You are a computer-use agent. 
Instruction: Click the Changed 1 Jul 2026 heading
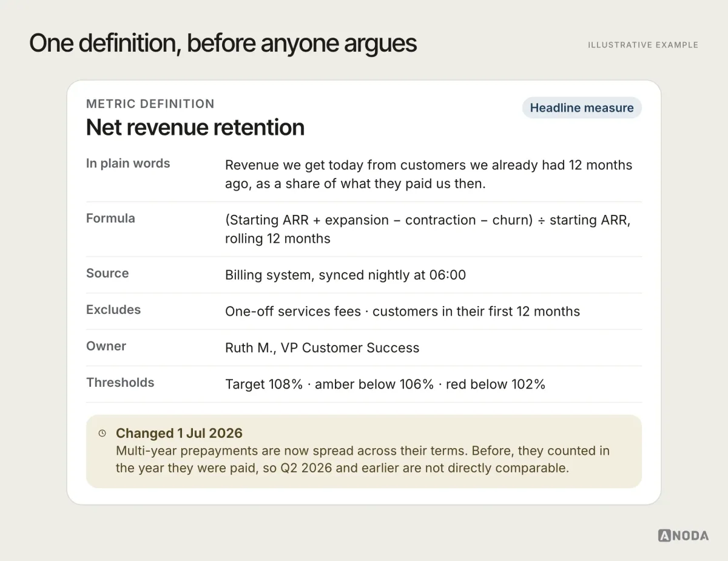[179, 433]
